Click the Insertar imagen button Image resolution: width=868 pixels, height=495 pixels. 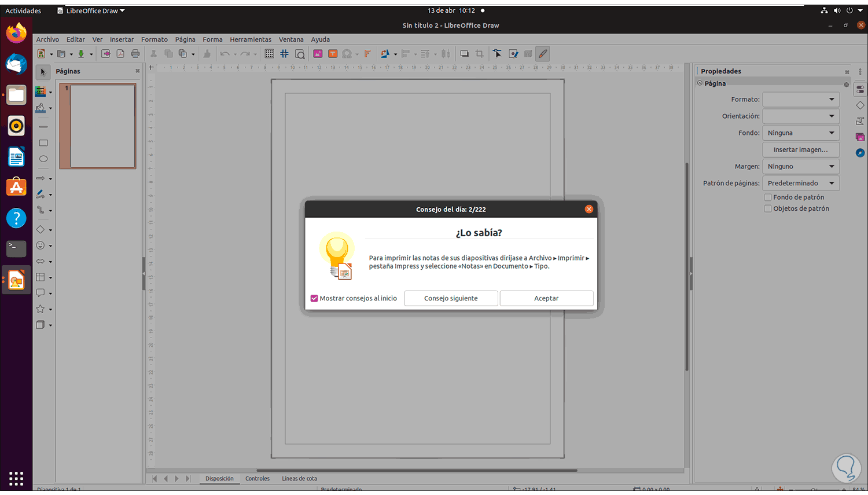click(x=800, y=149)
